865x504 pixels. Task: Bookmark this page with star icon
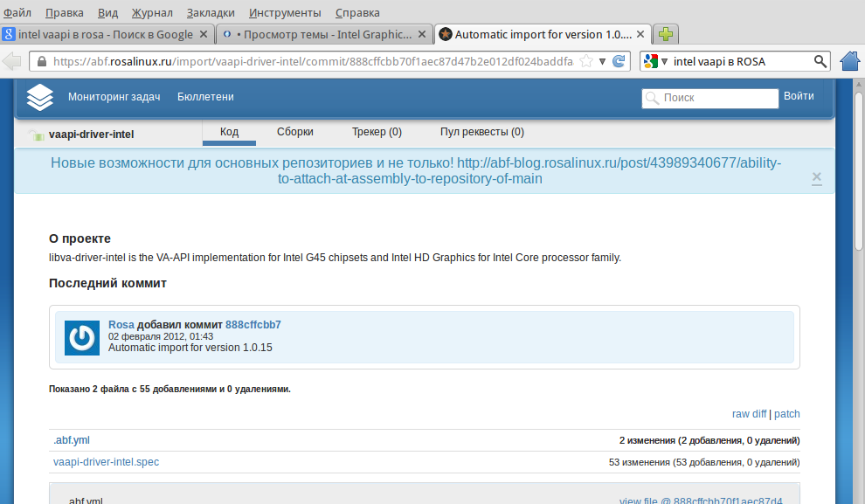586,61
